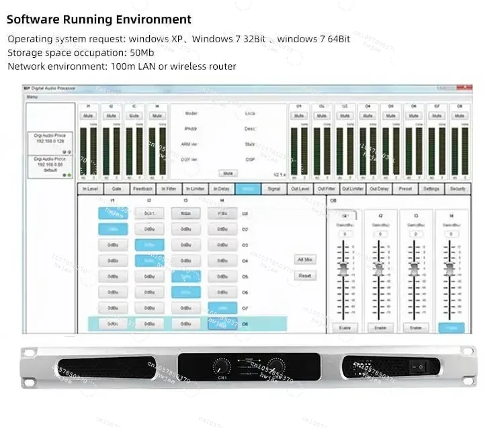The height and width of the screenshot is (429, 504).
Task: Click the I4 gain value field
Action: click(451, 234)
